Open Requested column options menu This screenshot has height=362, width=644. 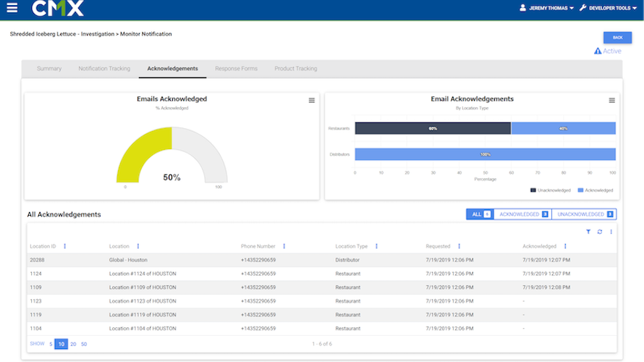459,246
